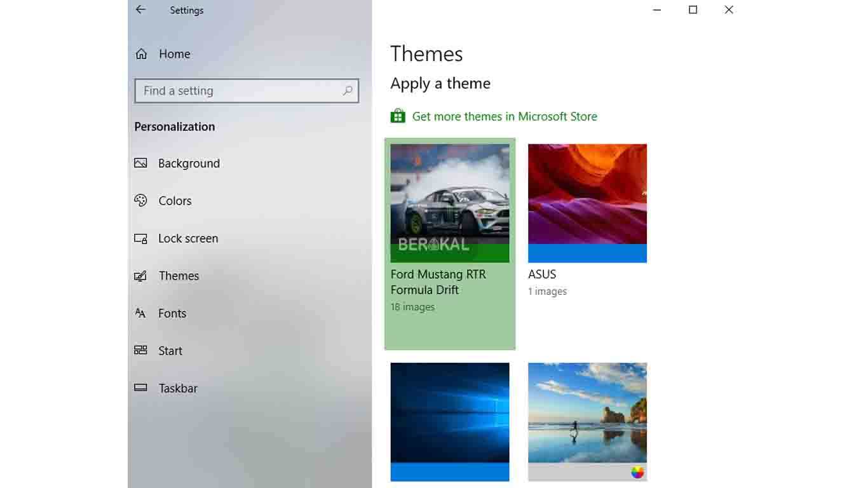Click the Taskbar icon
Image resolution: width=868 pixels, height=488 pixels.
(x=140, y=388)
